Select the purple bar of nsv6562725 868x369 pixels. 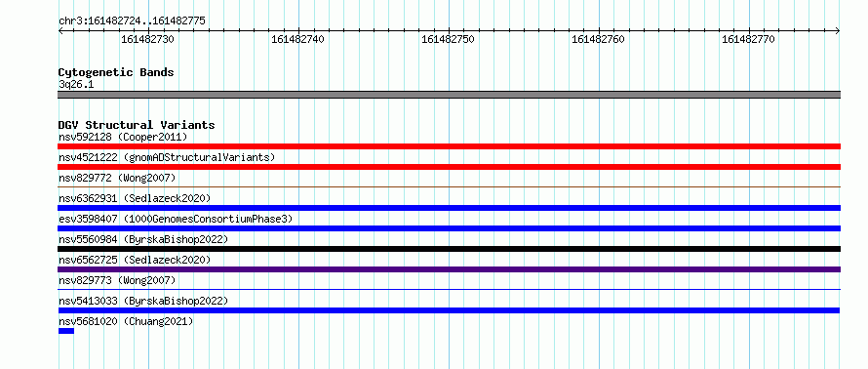449,269
